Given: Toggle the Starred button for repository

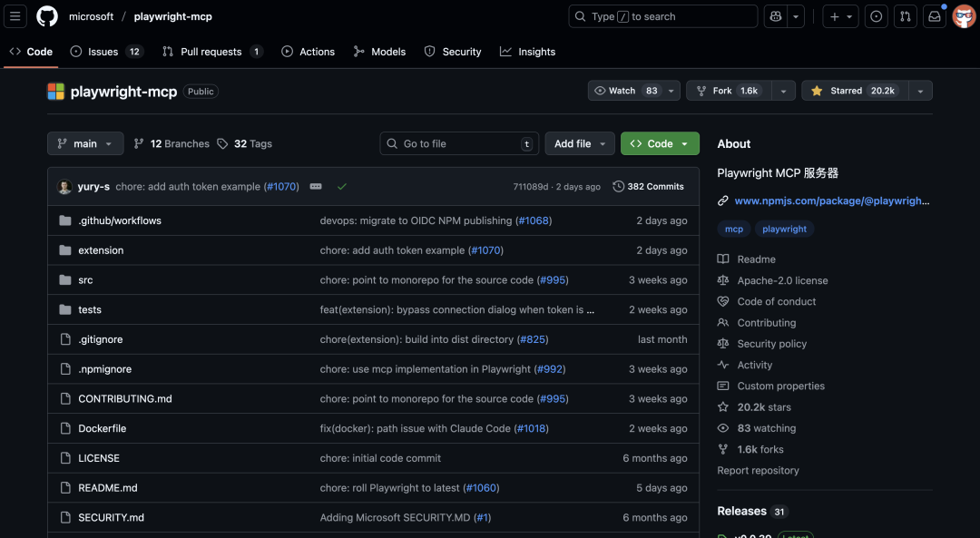Looking at the screenshot, I should tap(855, 91).
